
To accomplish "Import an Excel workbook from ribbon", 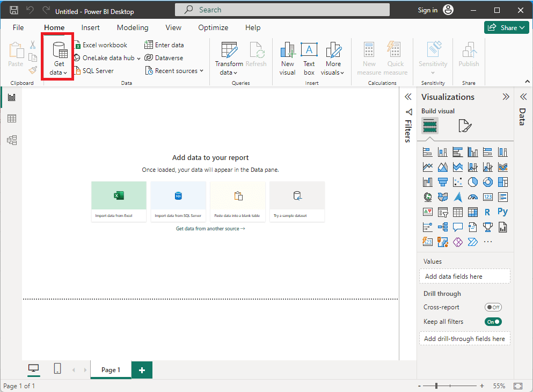I will click(x=101, y=45).
